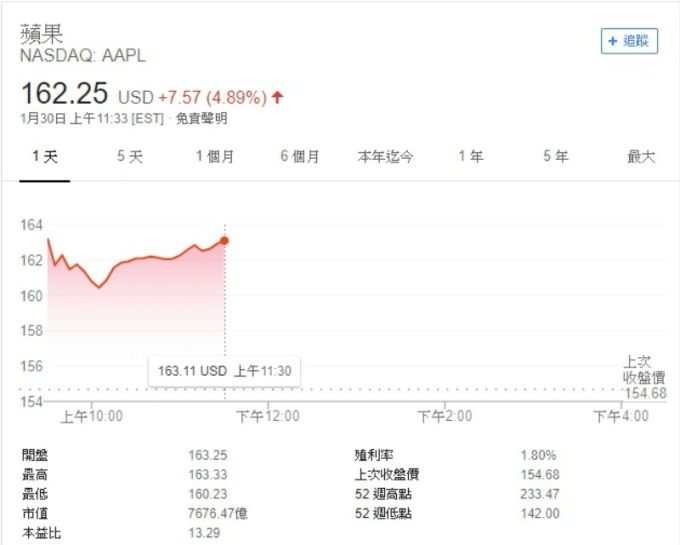Click the 下午2:00 axis label
This screenshot has height=545, width=680.
(445, 416)
